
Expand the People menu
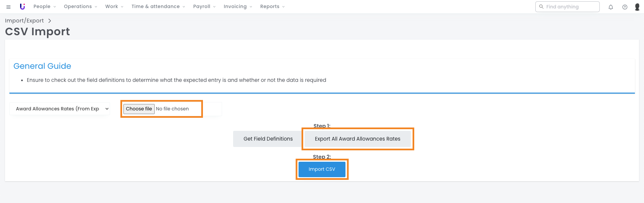pyautogui.click(x=44, y=7)
